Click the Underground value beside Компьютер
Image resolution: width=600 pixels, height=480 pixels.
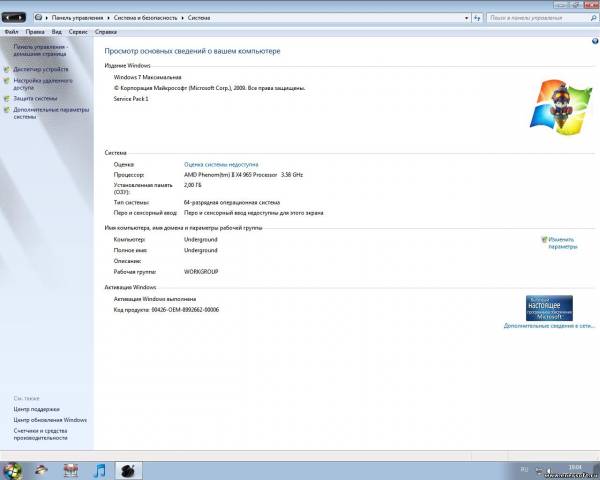[201, 240]
